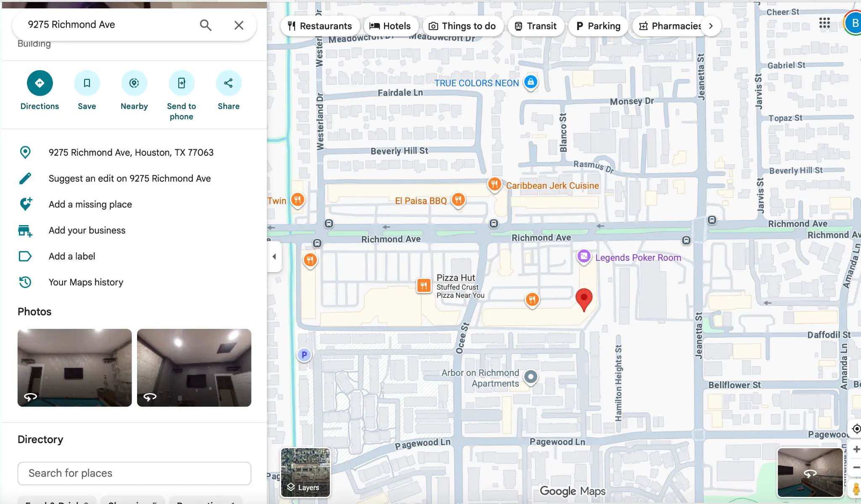Click Add a missing place
Viewport: 861px width, 504px height.
(134, 205)
